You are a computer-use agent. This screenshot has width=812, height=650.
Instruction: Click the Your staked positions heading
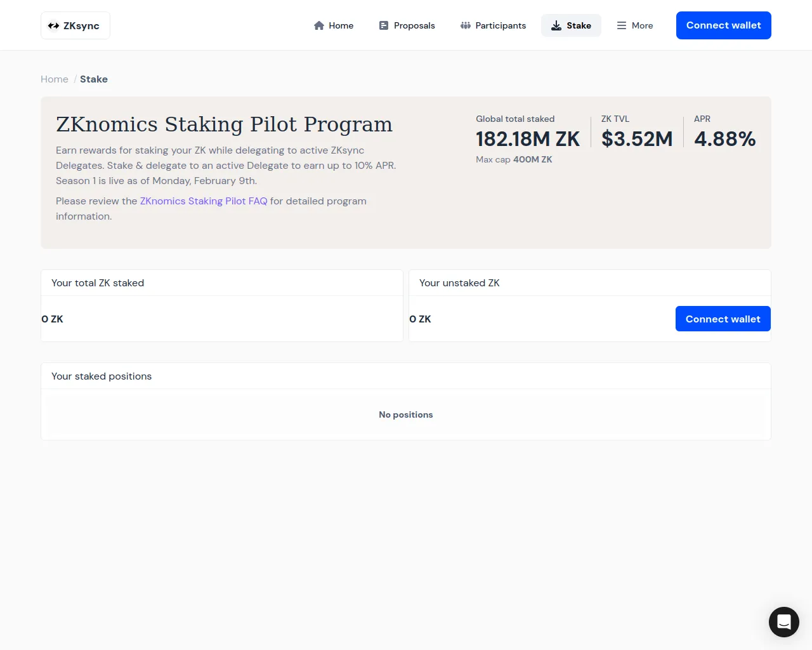click(x=101, y=376)
